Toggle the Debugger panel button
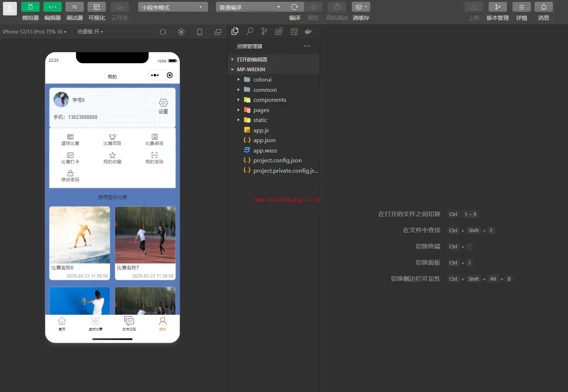The image size is (568, 392). click(75, 7)
